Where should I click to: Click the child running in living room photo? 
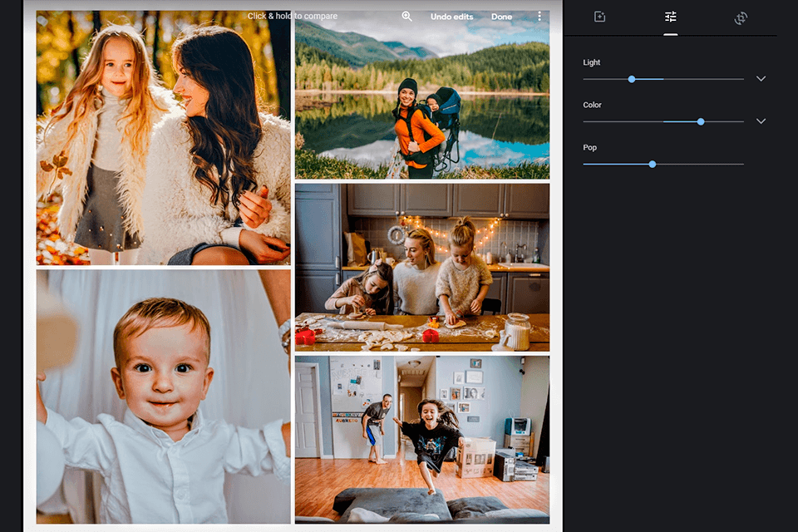422,439
